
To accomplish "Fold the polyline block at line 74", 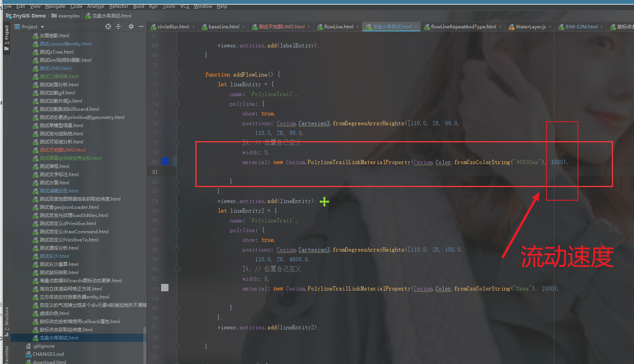I will [x=177, y=103].
